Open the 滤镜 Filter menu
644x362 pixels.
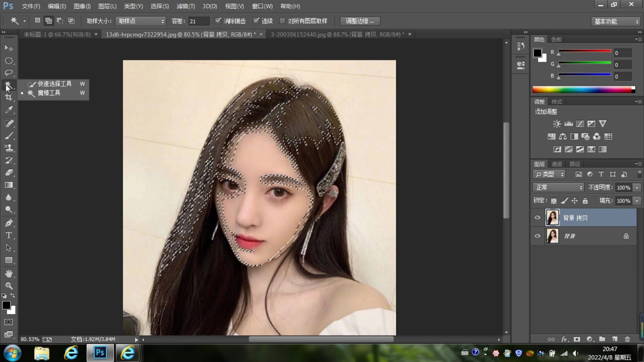[185, 6]
